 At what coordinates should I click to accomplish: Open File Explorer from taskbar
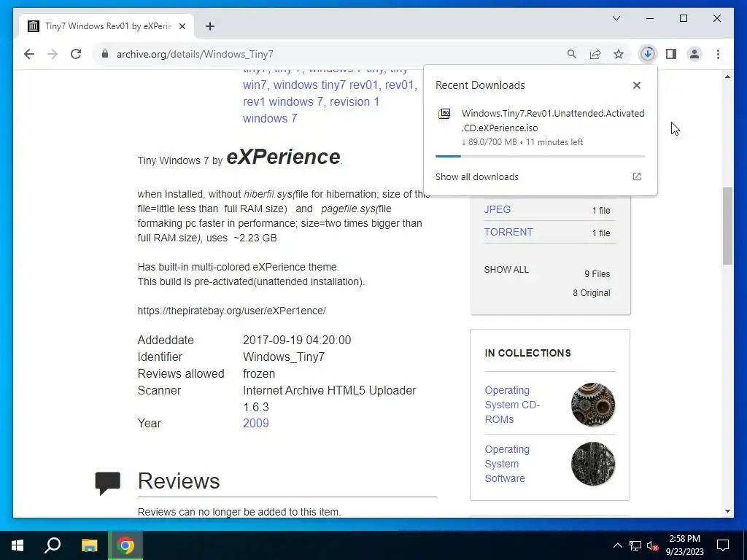coord(89,545)
